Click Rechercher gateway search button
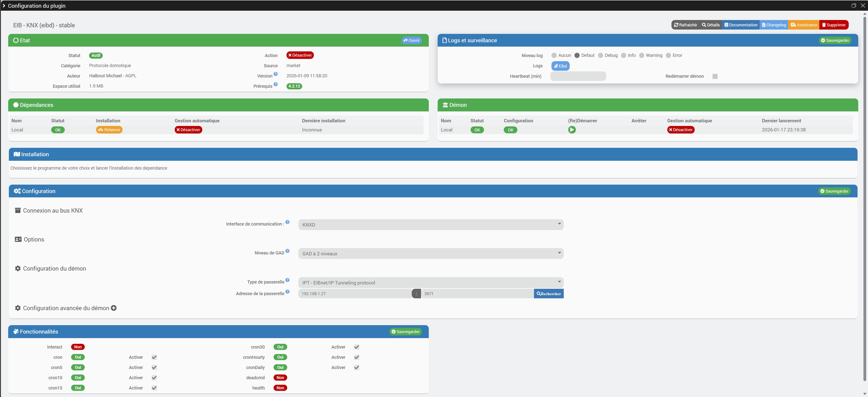The height and width of the screenshot is (397, 868). pyautogui.click(x=549, y=294)
